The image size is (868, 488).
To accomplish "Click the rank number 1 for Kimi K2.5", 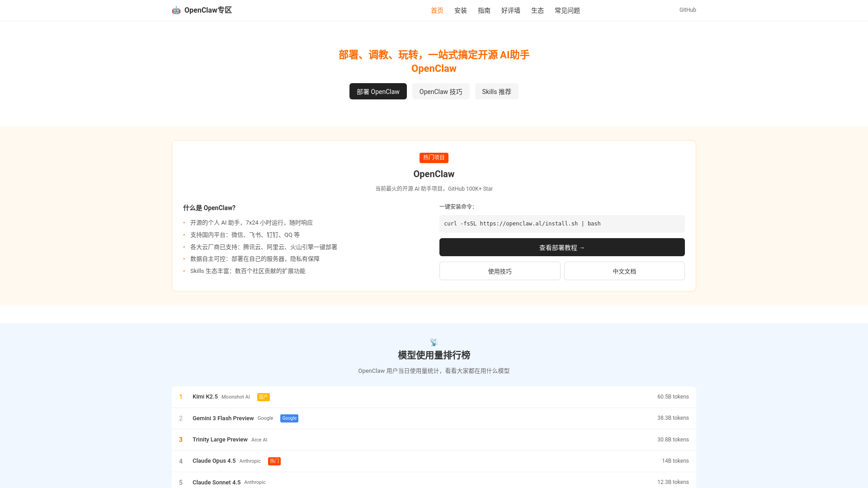I will (181, 397).
